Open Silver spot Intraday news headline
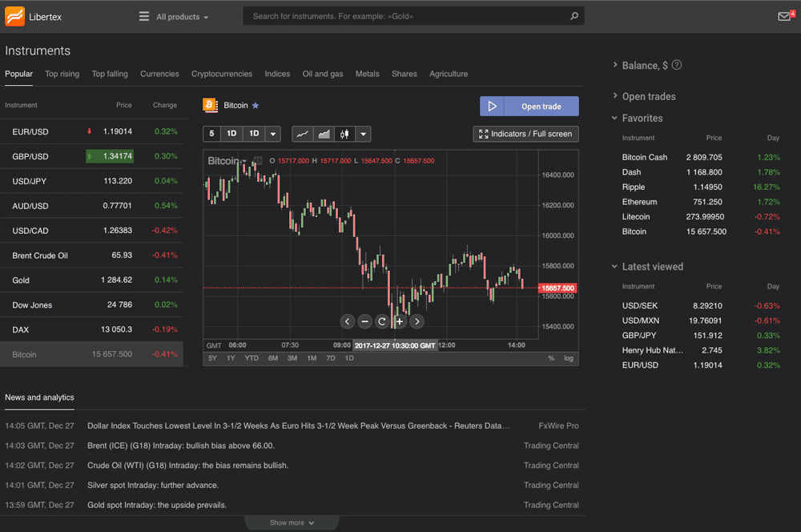 (153, 485)
